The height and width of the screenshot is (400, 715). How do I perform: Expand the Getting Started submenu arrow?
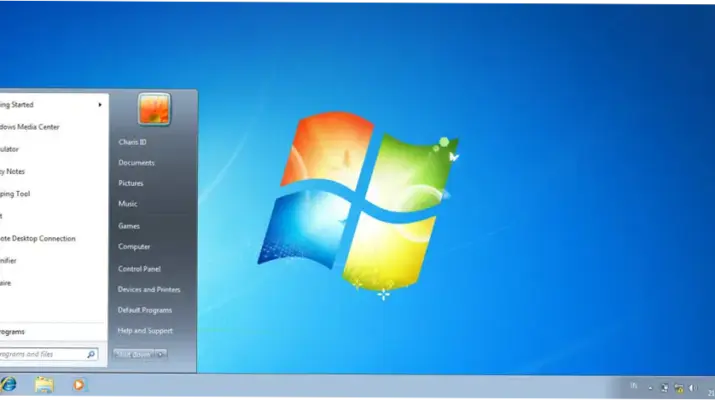(x=99, y=105)
